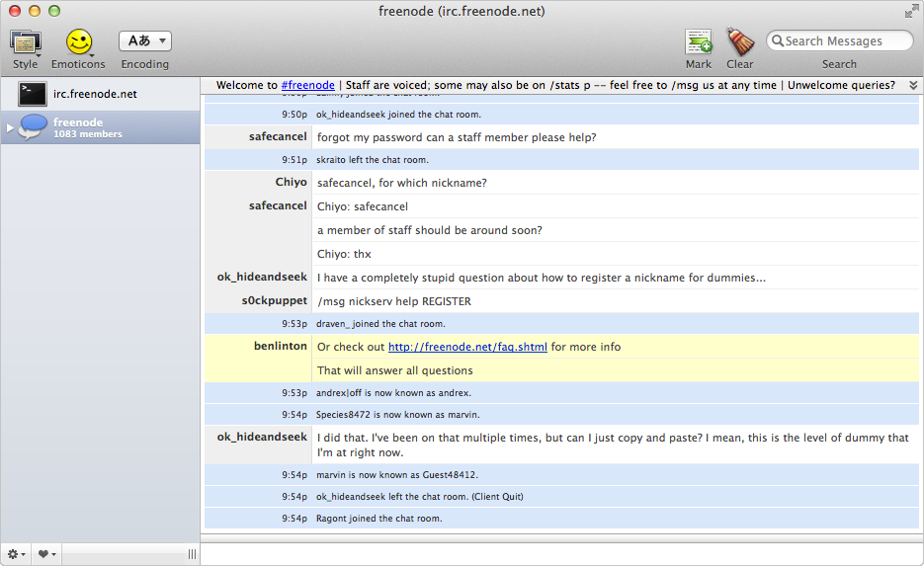Click the Clear broom icon

click(x=739, y=42)
